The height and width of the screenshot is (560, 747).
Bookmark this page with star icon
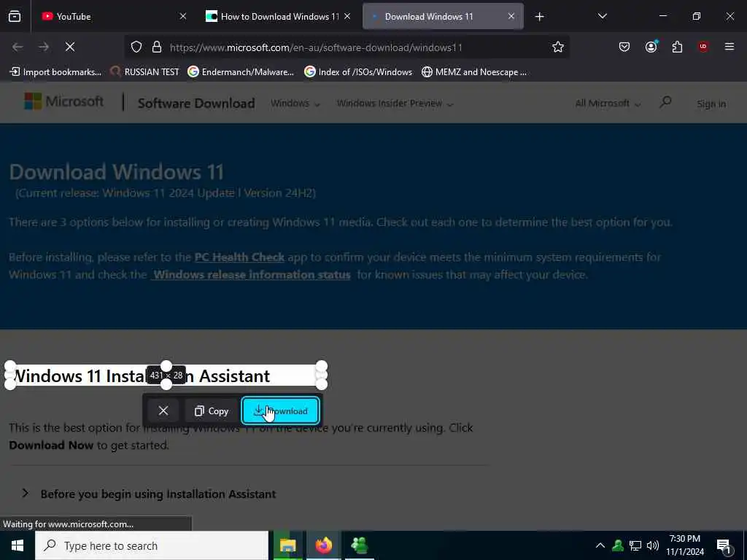click(x=558, y=47)
